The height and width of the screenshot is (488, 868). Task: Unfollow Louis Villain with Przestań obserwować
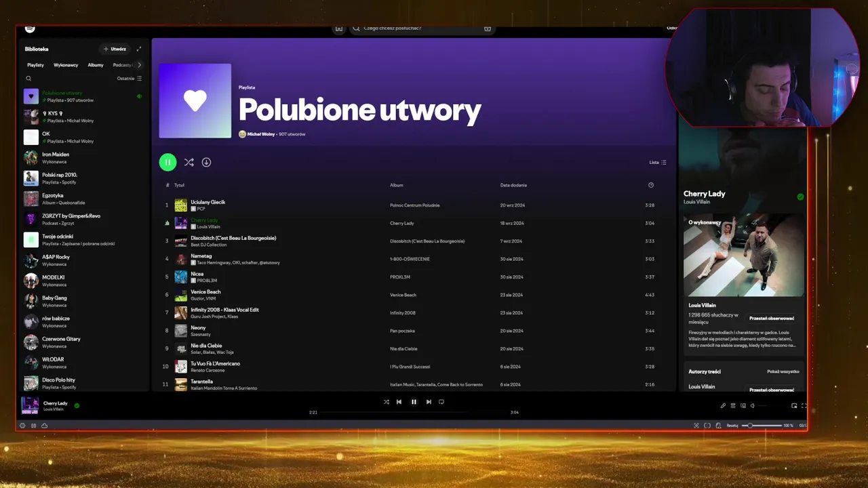pyautogui.click(x=772, y=318)
